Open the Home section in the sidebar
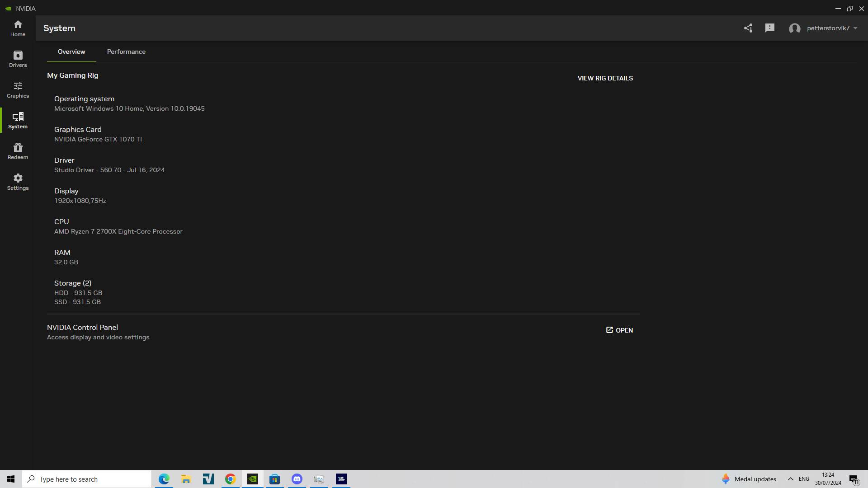Image resolution: width=868 pixels, height=488 pixels. tap(18, 28)
